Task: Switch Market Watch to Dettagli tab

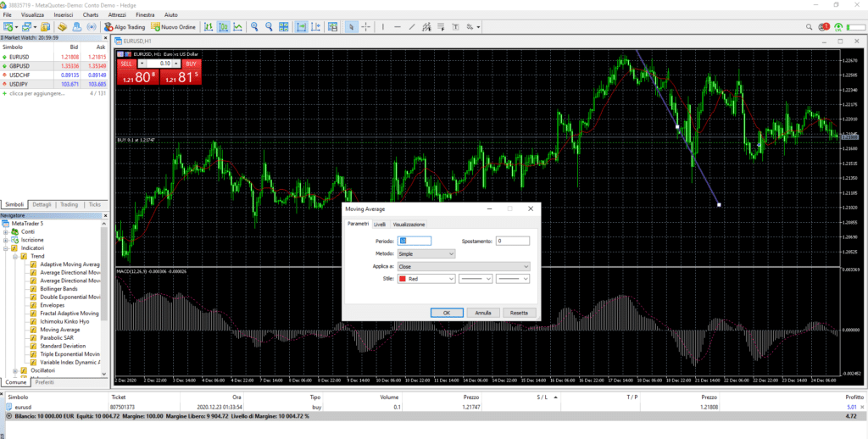Action: 42,204
